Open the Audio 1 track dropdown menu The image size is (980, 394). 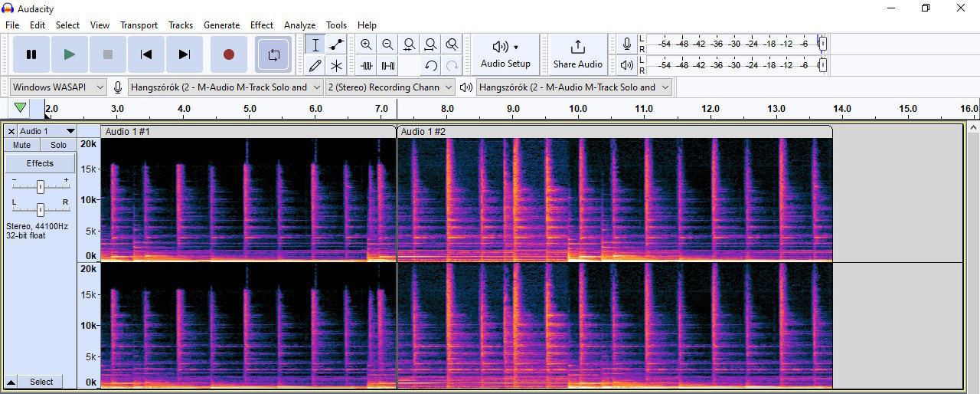(47, 131)
